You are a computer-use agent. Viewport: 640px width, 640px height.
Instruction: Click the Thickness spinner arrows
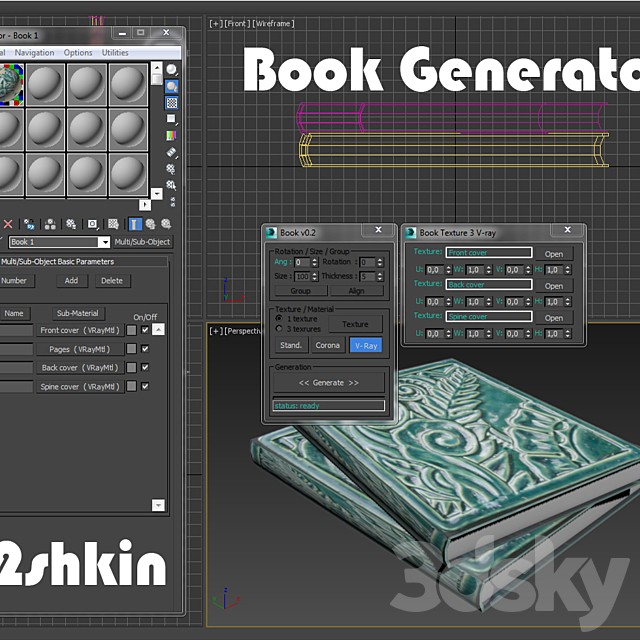(380, 277)
